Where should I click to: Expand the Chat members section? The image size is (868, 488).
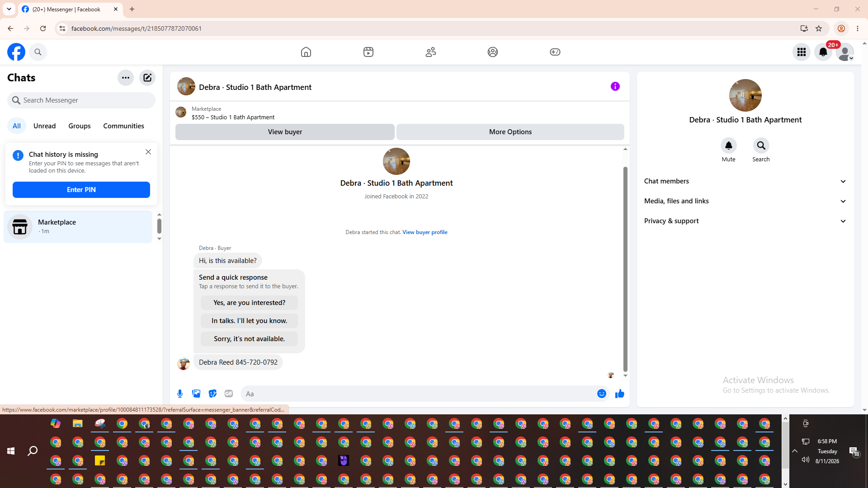[745, 181]
